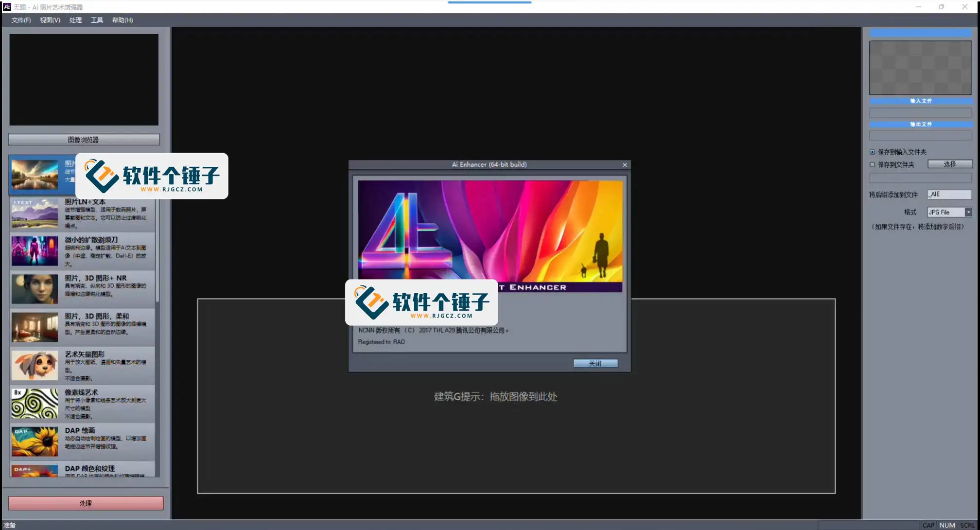The image size is (980, 530).
Task: Select the 像素线艺术 spiral thumbnail
Action: pyautogui.click(x=35, y=404)
